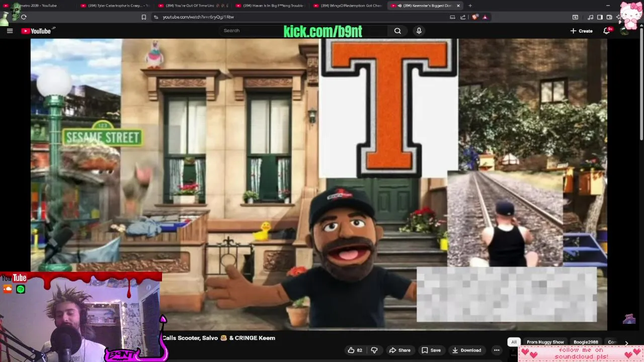Click the share page icon in the address bar
This screenshot has height=362, width=644.
(463, 17)
